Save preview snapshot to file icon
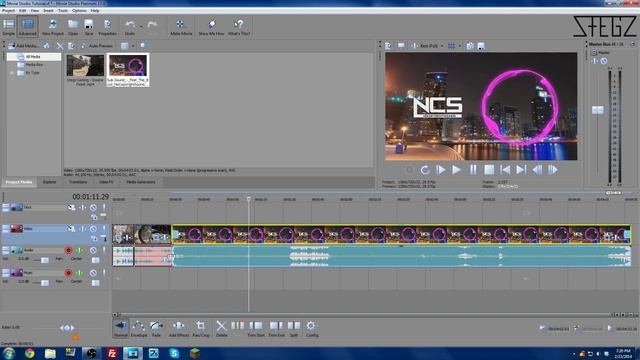The width and height of the screenshot is (640, 360). pyautogui.click(x=481, y=46)
